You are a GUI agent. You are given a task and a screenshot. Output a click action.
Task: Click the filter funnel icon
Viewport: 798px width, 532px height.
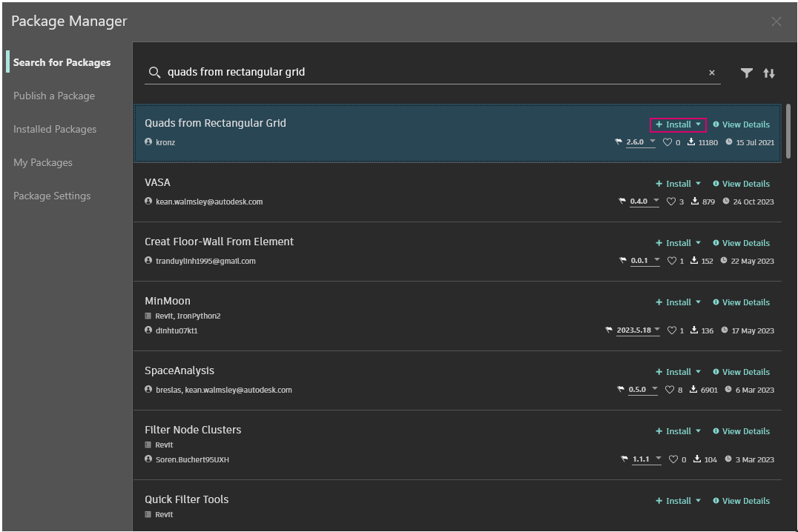coord(746,73)
